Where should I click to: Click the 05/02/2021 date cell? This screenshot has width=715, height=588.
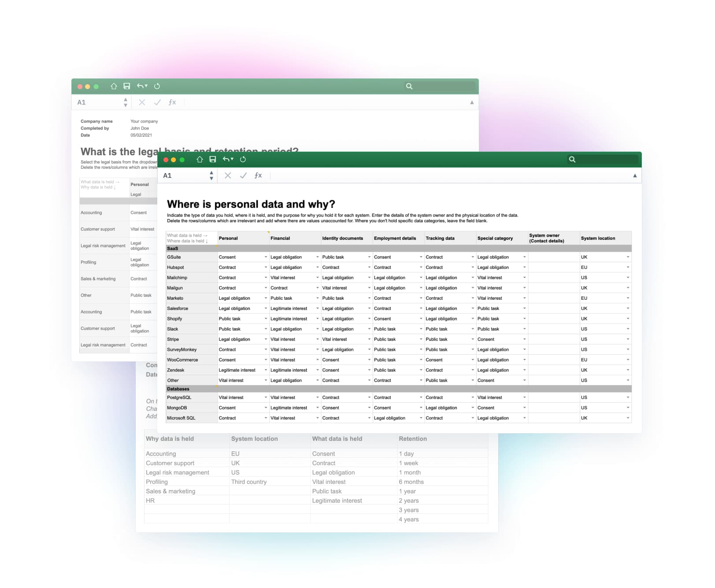141,135
